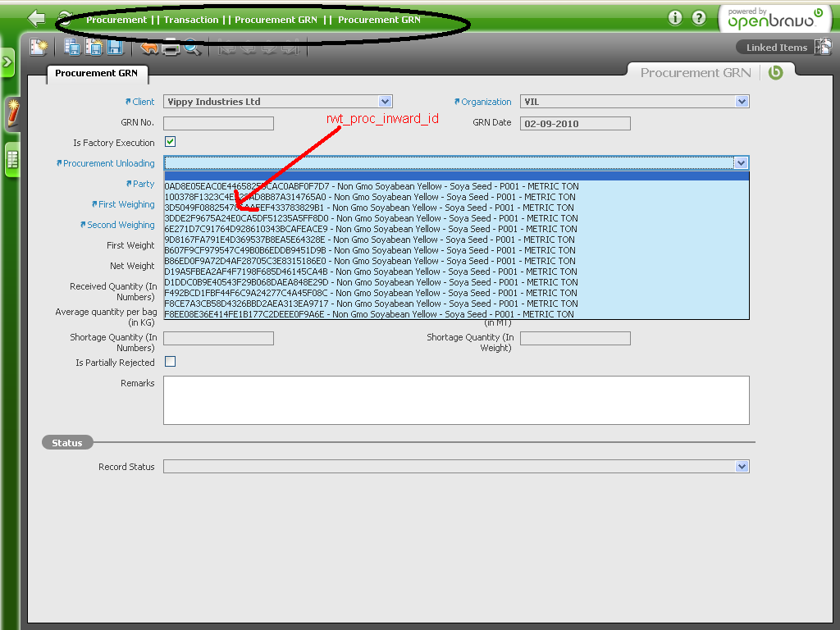Select option starting with D19A5FBEA2AF

click(x=456, y=272)
